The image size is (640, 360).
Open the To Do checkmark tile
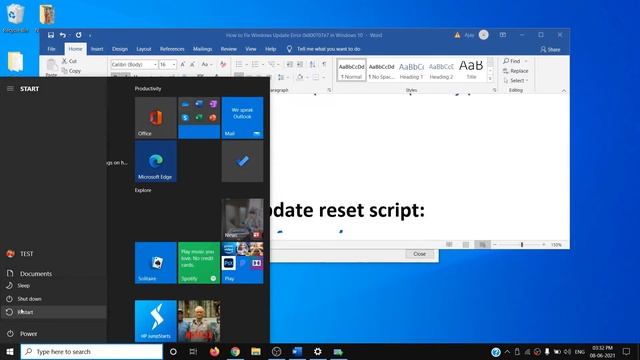[242, 161]
